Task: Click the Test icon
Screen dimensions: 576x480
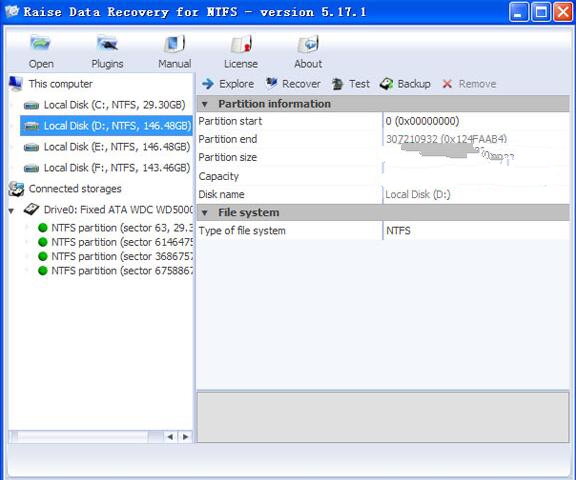Action: click(x=337, y=84)
